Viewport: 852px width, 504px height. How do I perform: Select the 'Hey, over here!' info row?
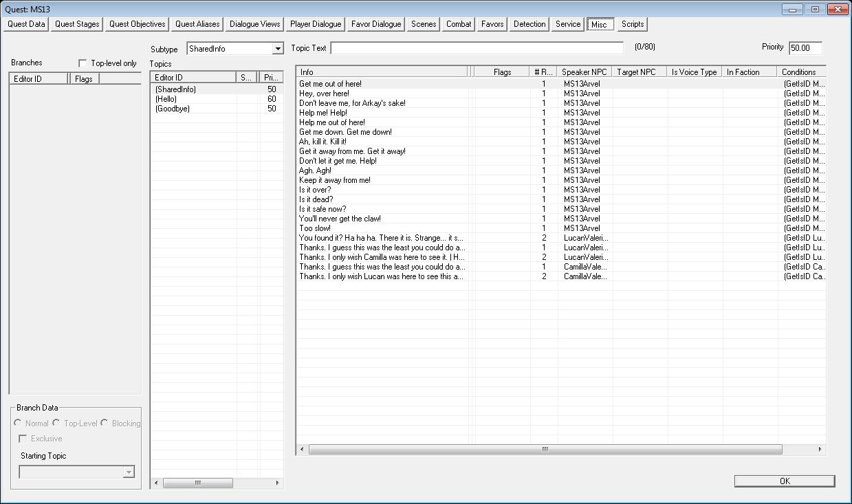pos(560,94)
